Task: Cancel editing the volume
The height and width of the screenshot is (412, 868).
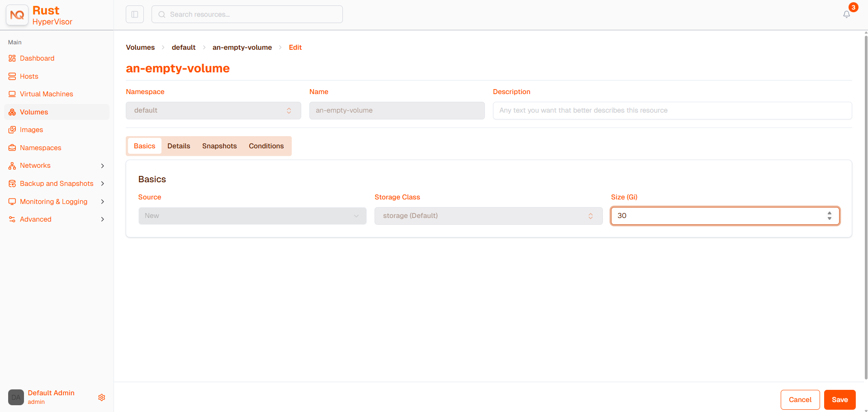Action: click(800, 400)
